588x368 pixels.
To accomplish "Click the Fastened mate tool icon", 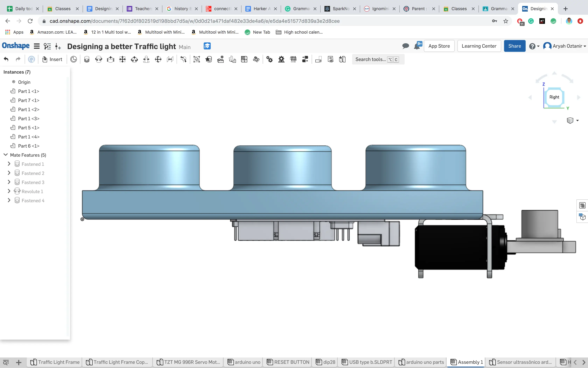I will 87,59.
